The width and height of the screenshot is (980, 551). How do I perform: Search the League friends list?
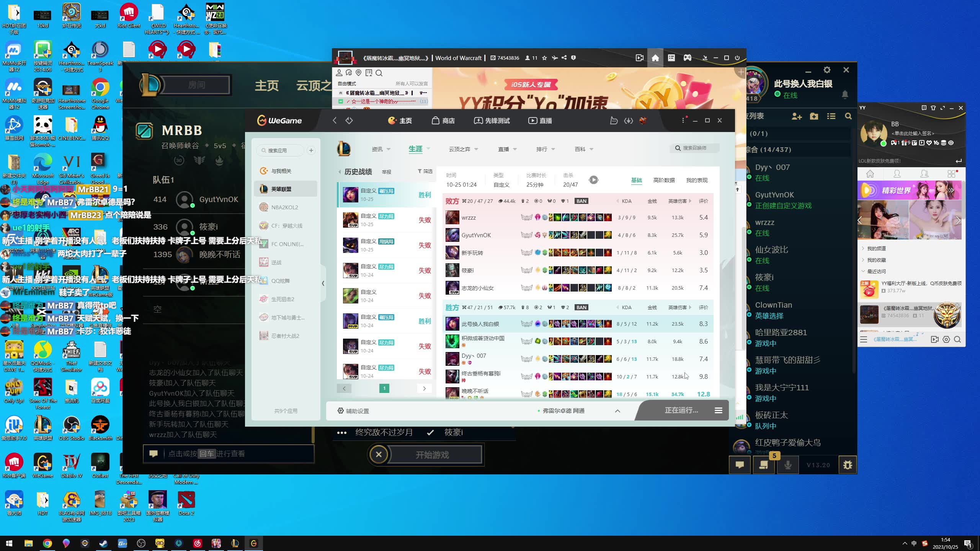pos(848,116)
